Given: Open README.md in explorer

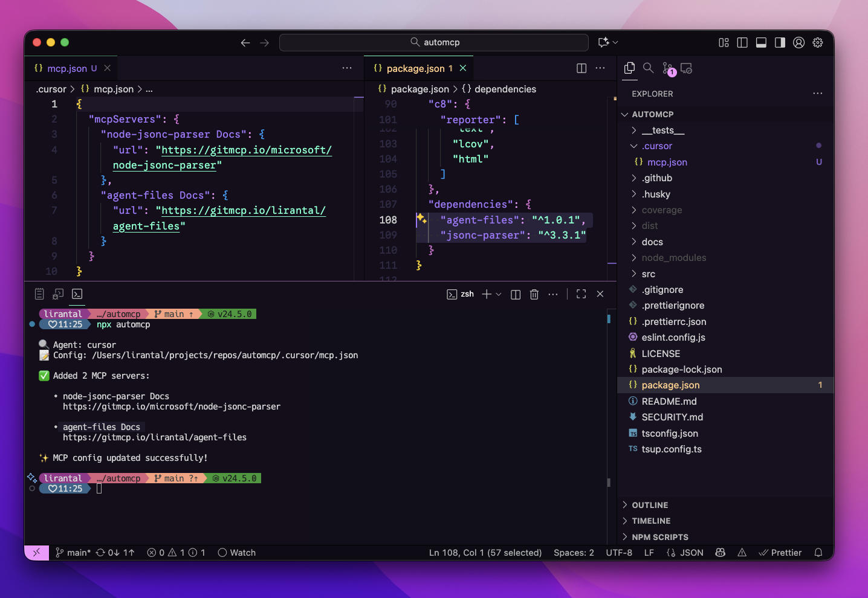Looking at the screenshot, I should click(669, 402).
